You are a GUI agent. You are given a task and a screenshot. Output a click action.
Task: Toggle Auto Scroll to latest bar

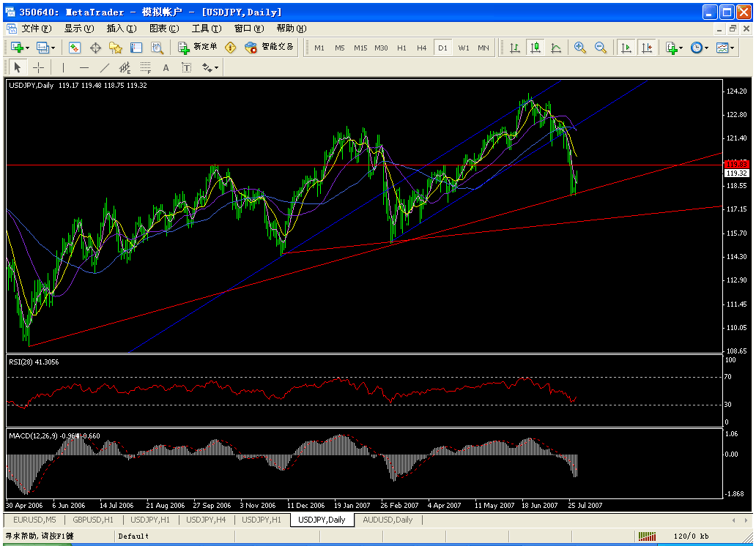click(626, 48)
